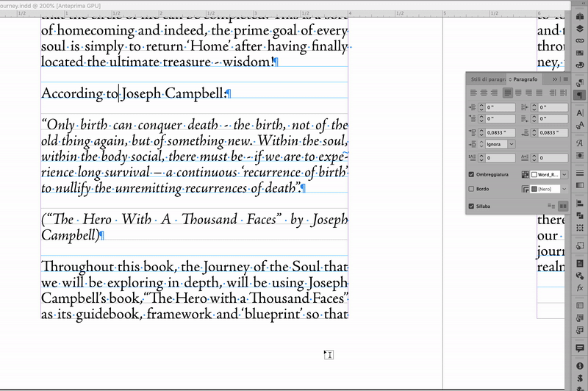The height and width of the screenshot is (391, 588).
Task: Open the Stroke panel icon
Action: (x=580, y=173)
